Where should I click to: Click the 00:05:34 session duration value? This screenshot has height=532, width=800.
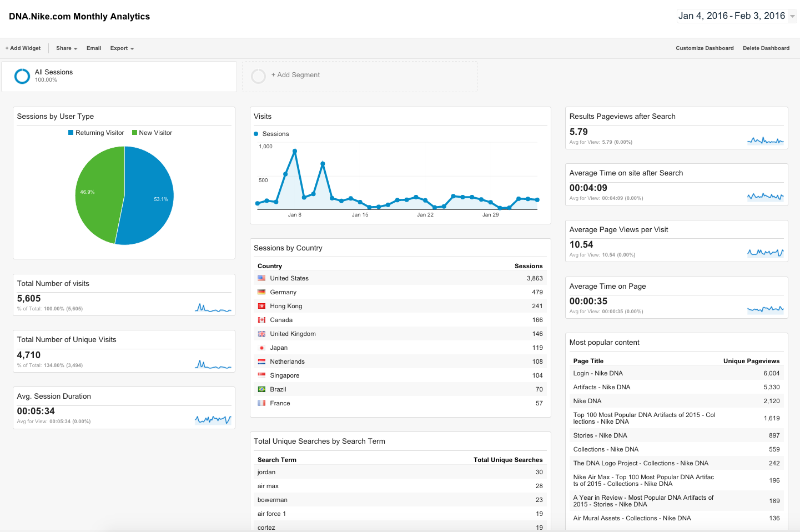click(36, 411)
